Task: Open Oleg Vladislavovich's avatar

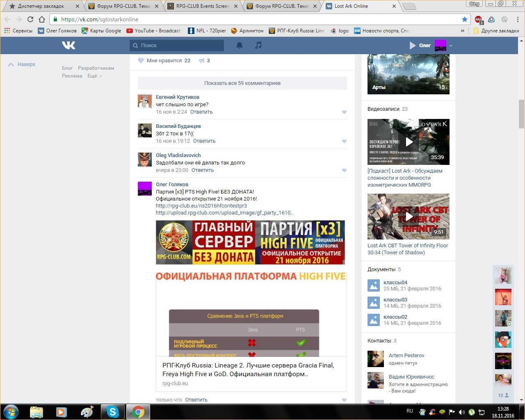Action: [x=145, y=160]
